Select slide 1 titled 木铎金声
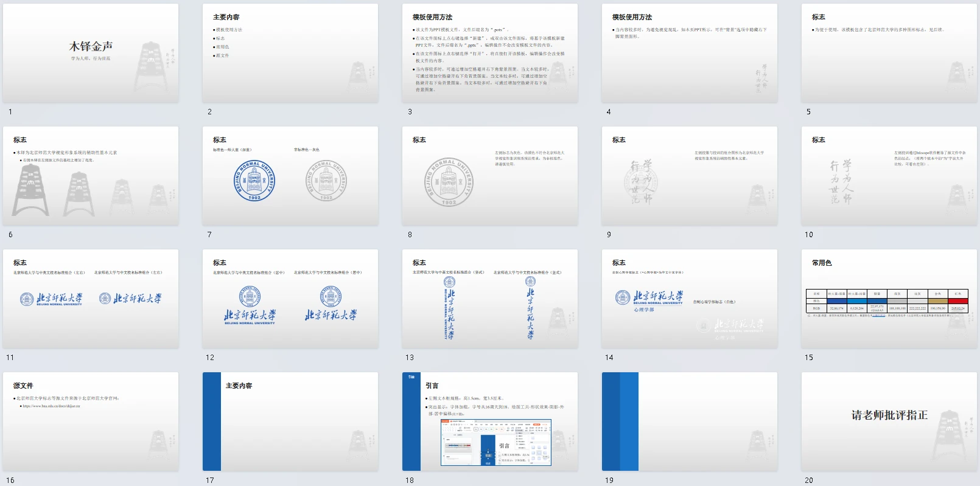Viewport: 980px width, 486px height. pos(91,54)
